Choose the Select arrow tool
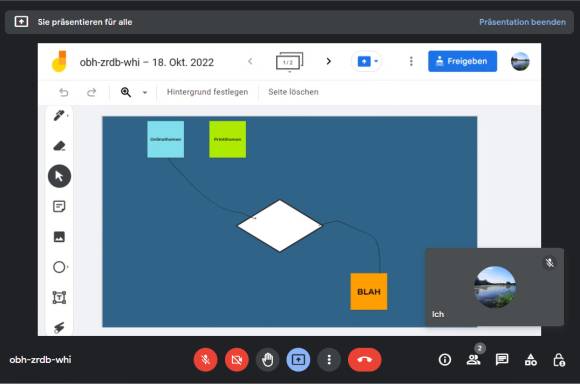 [59, 176]
